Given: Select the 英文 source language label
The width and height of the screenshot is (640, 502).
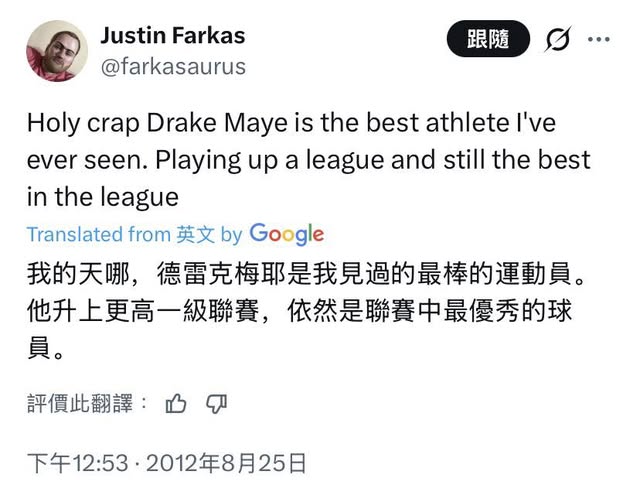Looking at the screenshot, I should tap(195, 234).
